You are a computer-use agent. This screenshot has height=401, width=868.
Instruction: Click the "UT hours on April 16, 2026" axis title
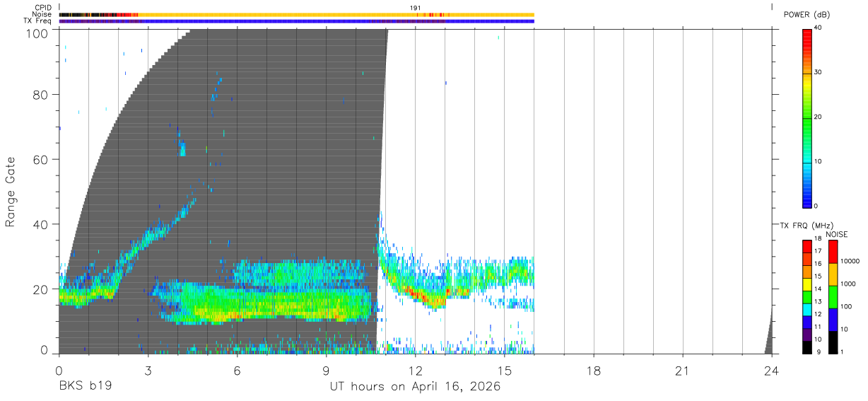pos(415,387)
